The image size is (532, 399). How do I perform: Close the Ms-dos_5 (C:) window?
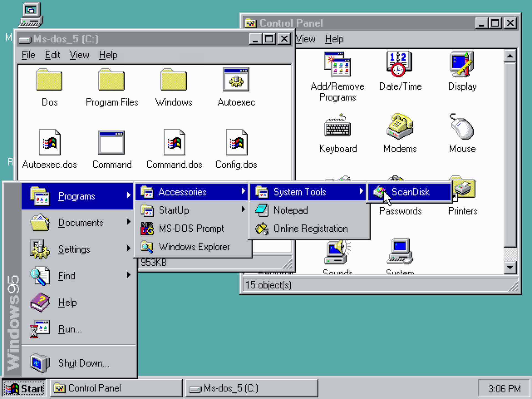click(284, 39)
